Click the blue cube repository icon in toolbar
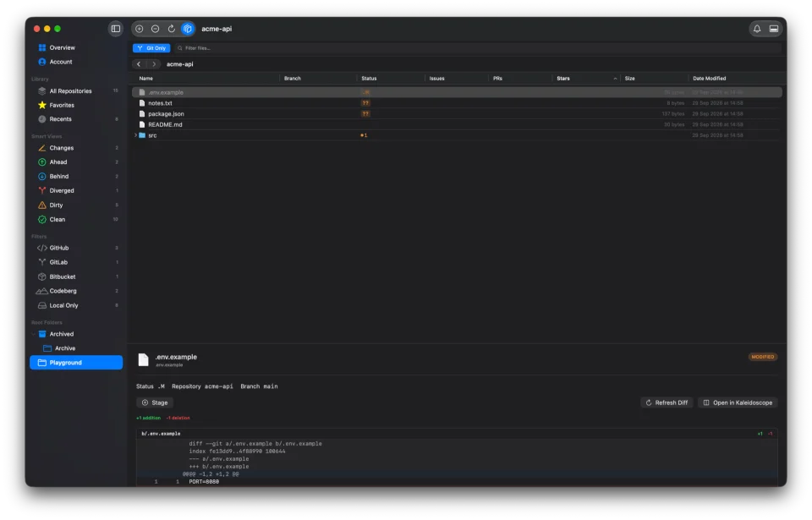Screen dimensions: 812x520 click(x=188, y=29)
